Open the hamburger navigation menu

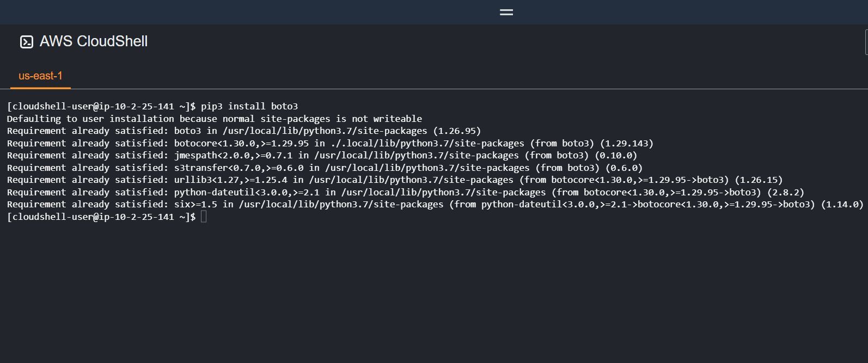[x=506, y=11]
